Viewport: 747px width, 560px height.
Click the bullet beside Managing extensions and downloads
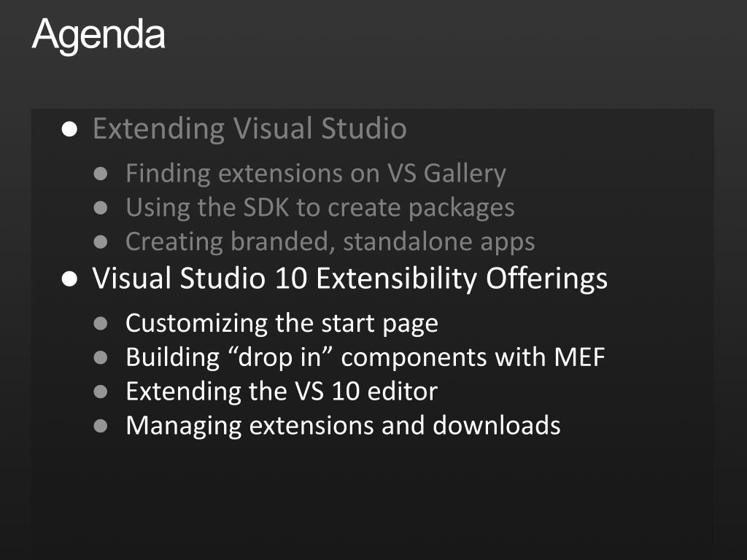pos(101,426)
